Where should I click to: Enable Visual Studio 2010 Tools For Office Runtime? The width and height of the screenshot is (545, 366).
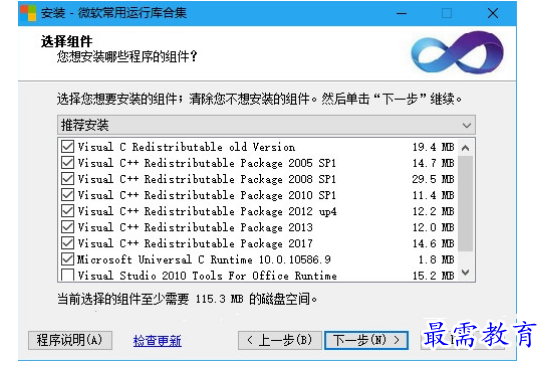(67, 275)
